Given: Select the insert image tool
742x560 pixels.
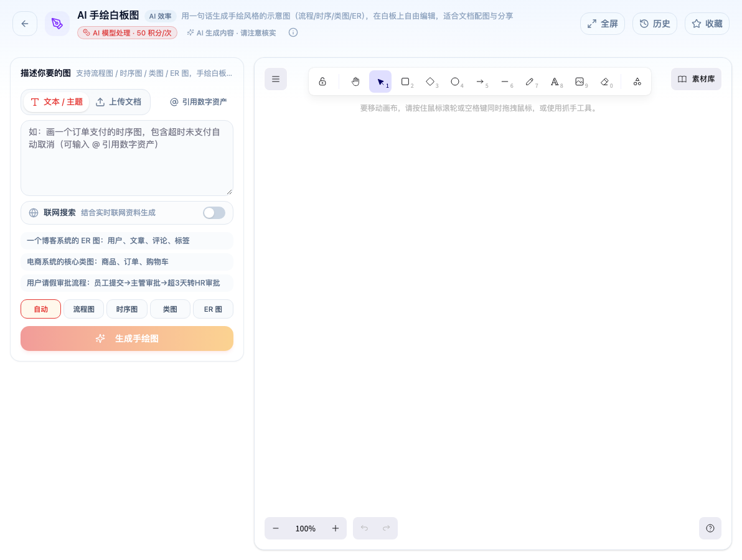Looking at the screenshot, I should point(580,82).
